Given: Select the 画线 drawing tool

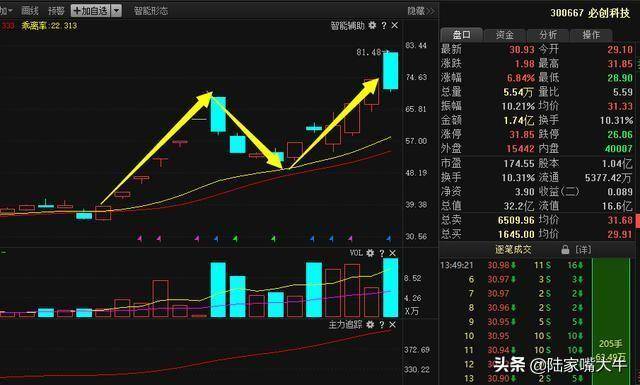Looking at the screenshot, I should point(30,11).
